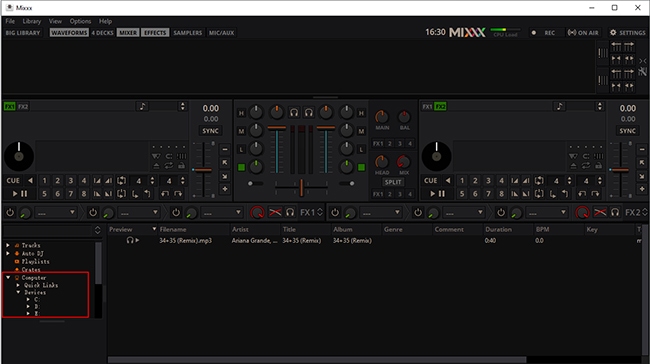Toggle left channel low EQ kill L
This screenshot has width=650, height=364.
pos(241,149)
